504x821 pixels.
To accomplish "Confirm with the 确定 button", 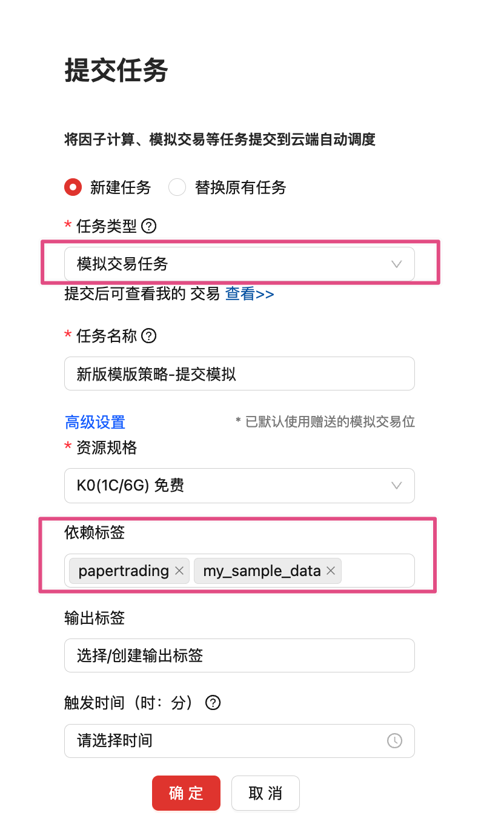I will click(x=186, y=793).
